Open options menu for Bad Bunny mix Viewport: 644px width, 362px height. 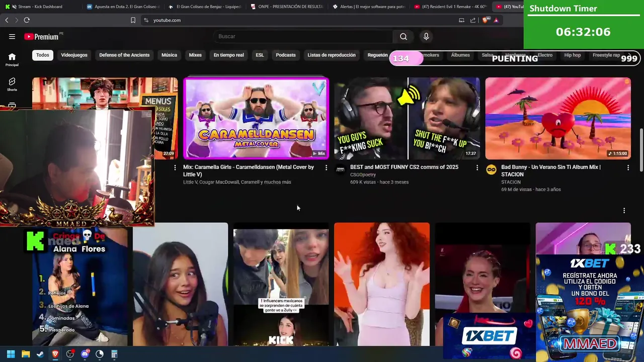(628, 167)
